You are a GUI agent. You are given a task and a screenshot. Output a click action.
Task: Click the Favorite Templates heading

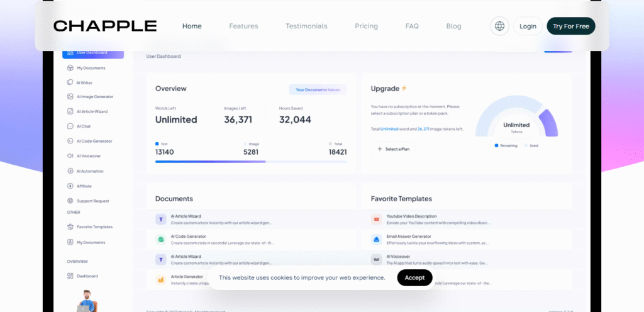[x=401, y=199]
